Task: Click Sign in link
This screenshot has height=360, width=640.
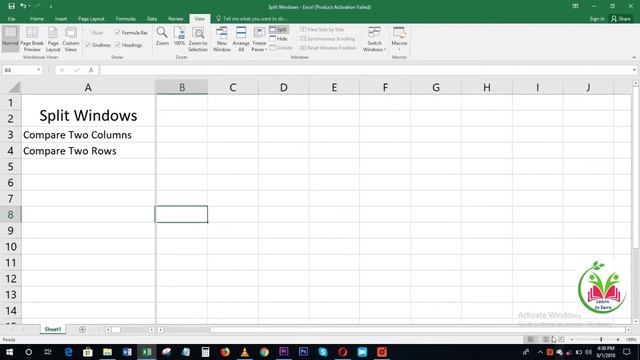Action: [x=597, y=19]
